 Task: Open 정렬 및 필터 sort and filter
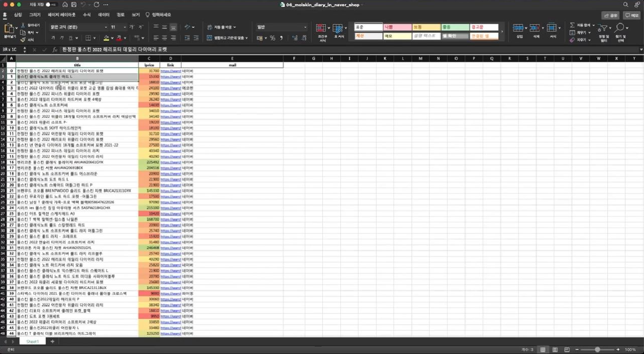point(604,32)
